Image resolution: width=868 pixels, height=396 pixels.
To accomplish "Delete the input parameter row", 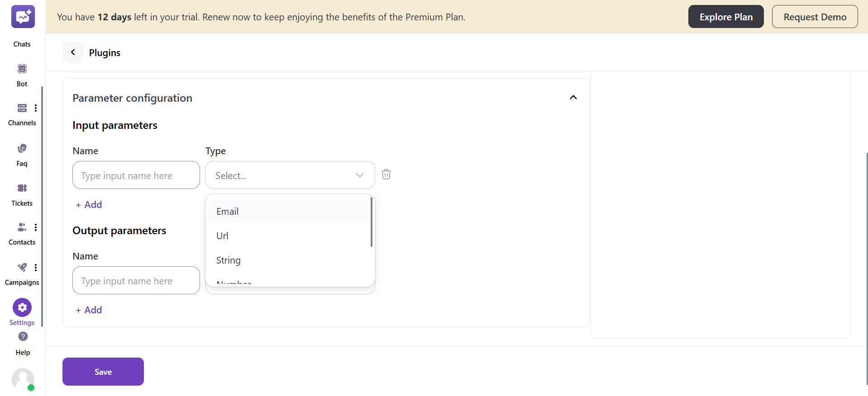I will click(386, 174).
